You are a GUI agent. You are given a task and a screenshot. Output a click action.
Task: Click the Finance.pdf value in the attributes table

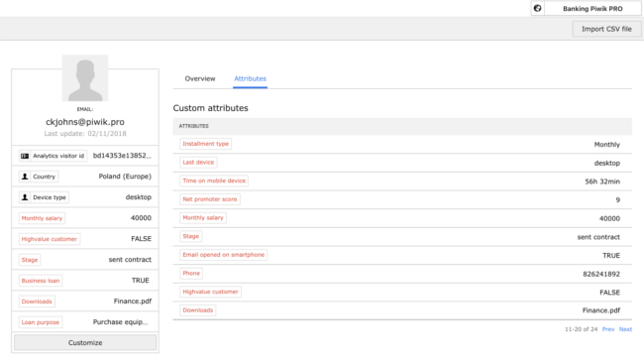[601, 310]
